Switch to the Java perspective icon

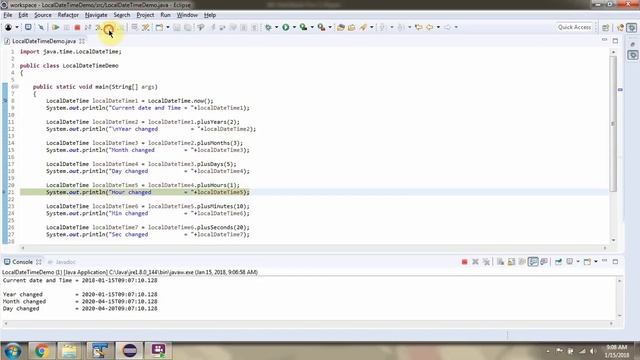[621, 27]
